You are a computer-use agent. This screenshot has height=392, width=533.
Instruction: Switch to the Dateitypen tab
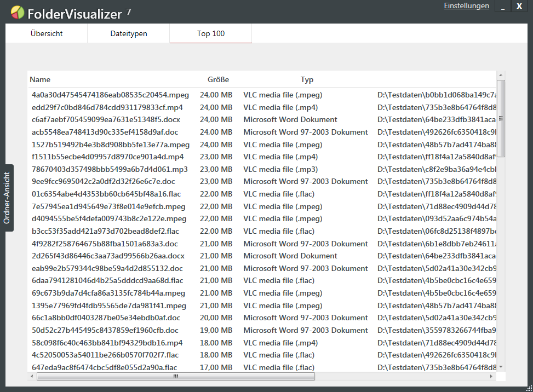click(129, 33)
